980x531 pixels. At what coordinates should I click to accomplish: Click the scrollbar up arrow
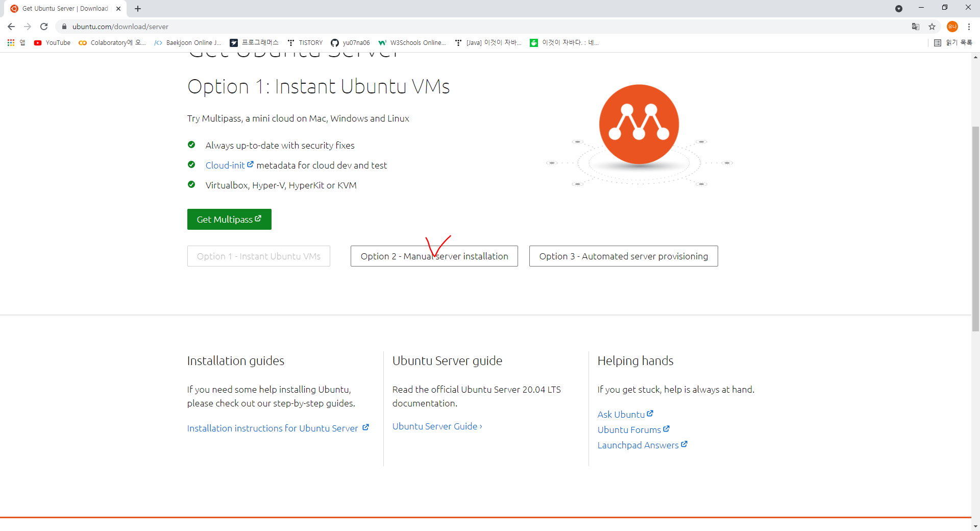[975, 57]
